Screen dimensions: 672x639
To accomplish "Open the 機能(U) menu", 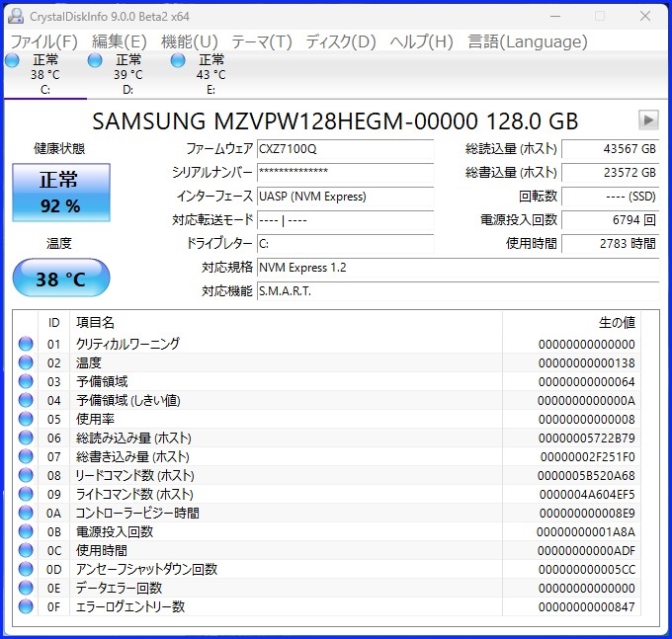I will pos(190,41).
